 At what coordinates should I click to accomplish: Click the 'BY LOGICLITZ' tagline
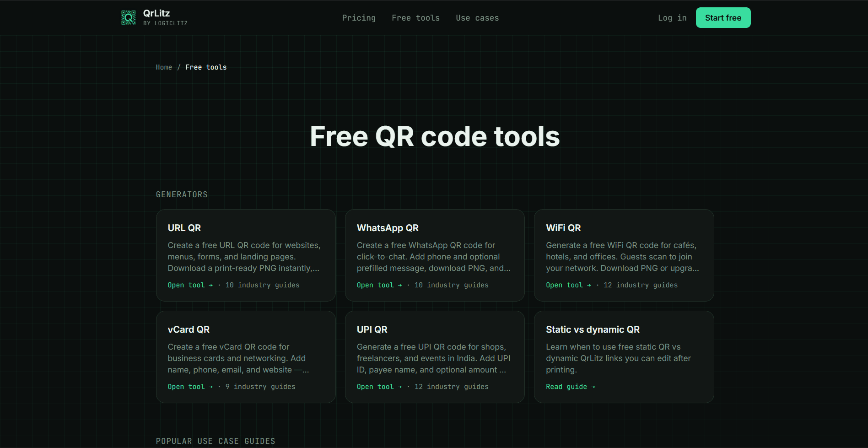coord(165,23)
